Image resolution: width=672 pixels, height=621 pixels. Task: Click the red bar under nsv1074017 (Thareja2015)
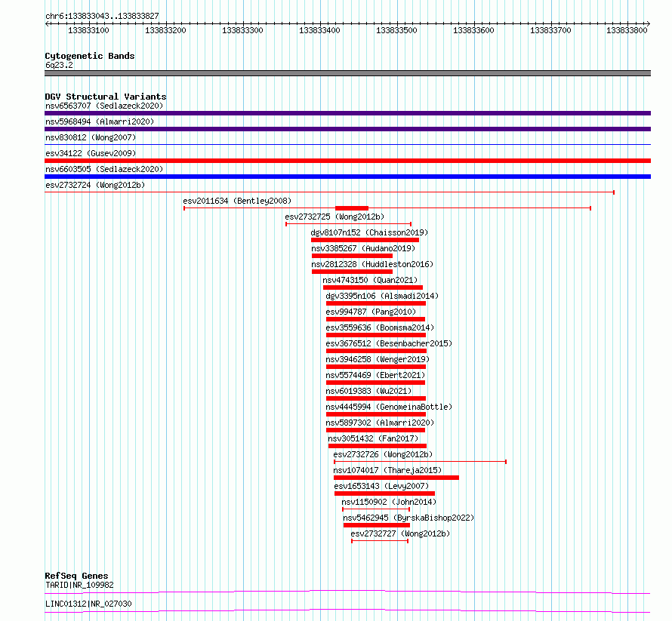(x=396, y=478)
